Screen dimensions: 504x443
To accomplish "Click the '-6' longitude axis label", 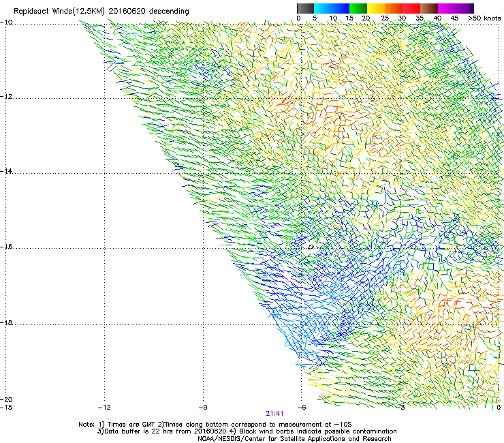I will (x=302, y=408).
